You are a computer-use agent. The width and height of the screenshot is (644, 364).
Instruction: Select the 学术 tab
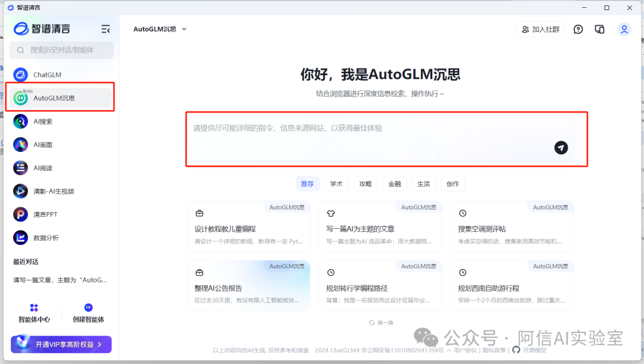[336, 184]
